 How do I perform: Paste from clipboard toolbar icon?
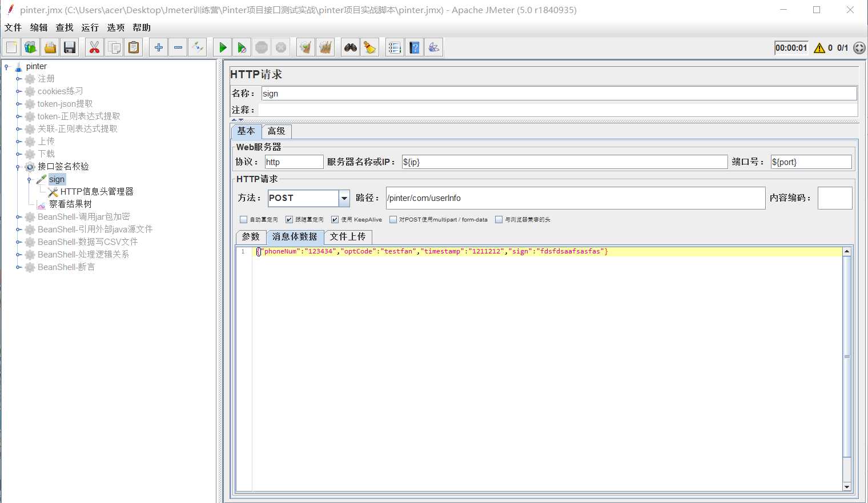pos(134,47)
